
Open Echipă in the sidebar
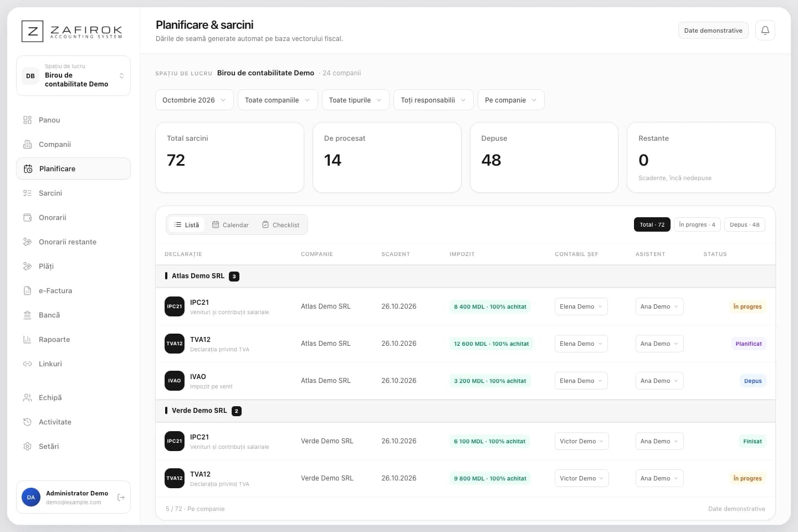pyautogui.click(x=73, y=397)
